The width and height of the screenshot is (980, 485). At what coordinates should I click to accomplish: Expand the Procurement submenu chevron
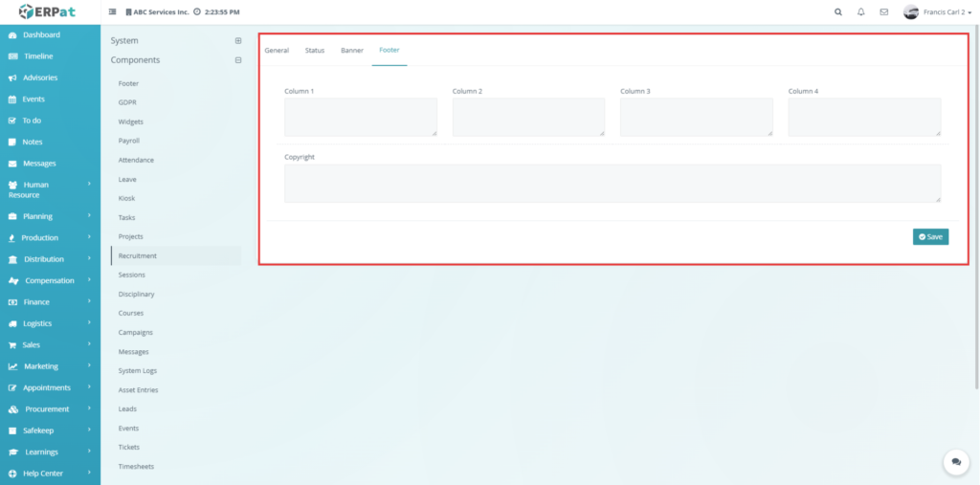point(89,408)
